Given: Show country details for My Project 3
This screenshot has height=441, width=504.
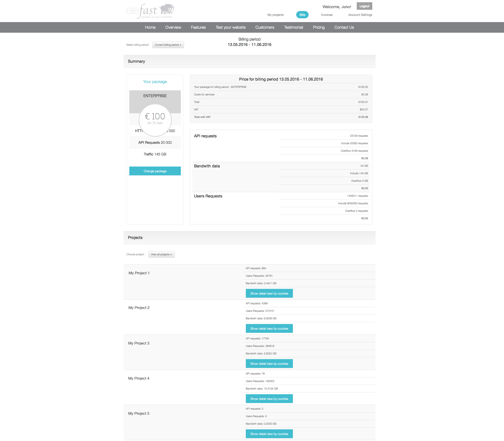Looking at the screenshot, I should [x=269, y=363].
